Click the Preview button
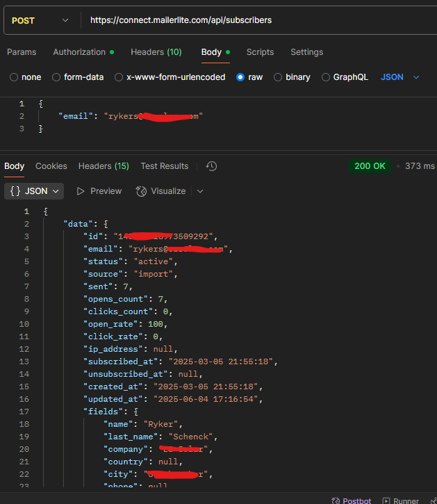Viewport: 437px width, 504px height. [x=99, y=191]
